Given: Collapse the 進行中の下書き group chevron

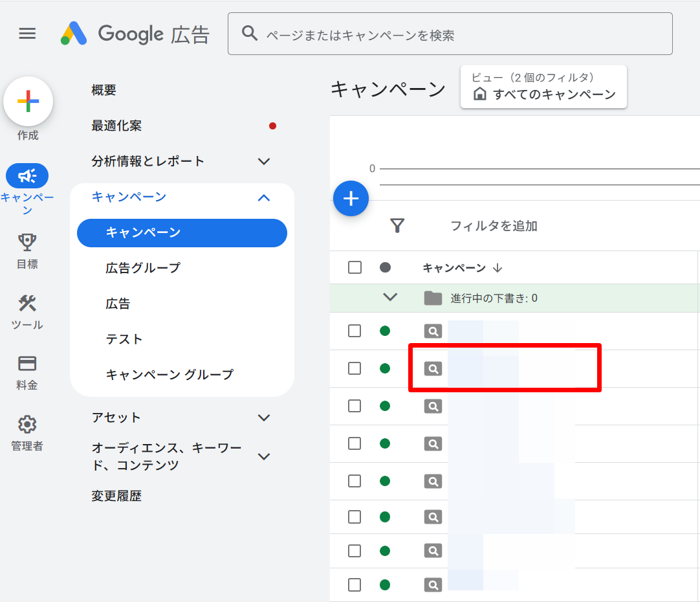Looking at the screenshot, I should (x=389, y=296).
